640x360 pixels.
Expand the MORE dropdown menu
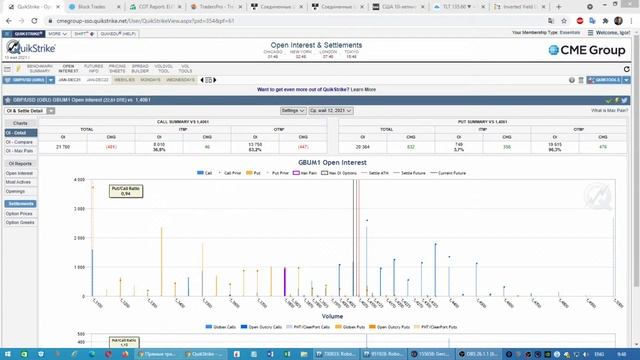pos(58,34)
